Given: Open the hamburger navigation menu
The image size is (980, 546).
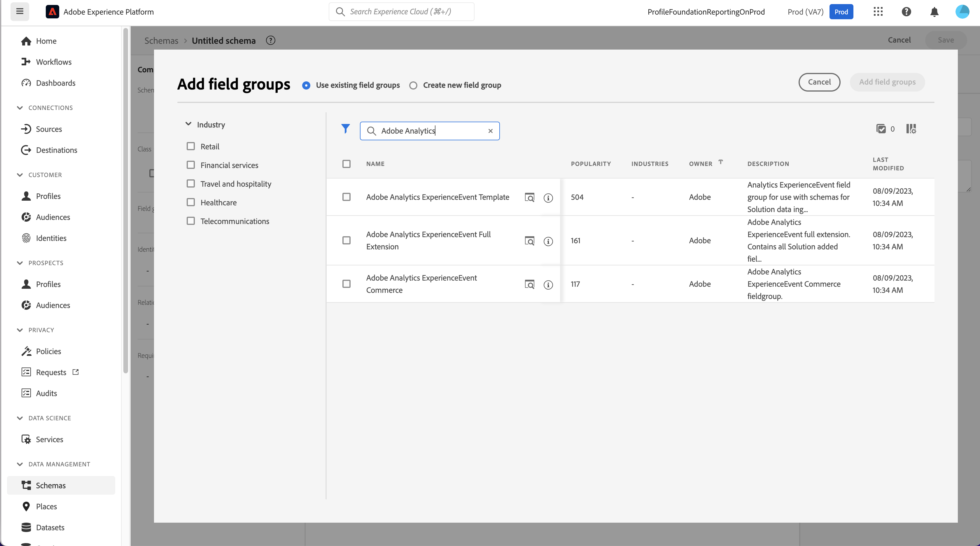Looking at the screenshot, I should pos(20,11).
